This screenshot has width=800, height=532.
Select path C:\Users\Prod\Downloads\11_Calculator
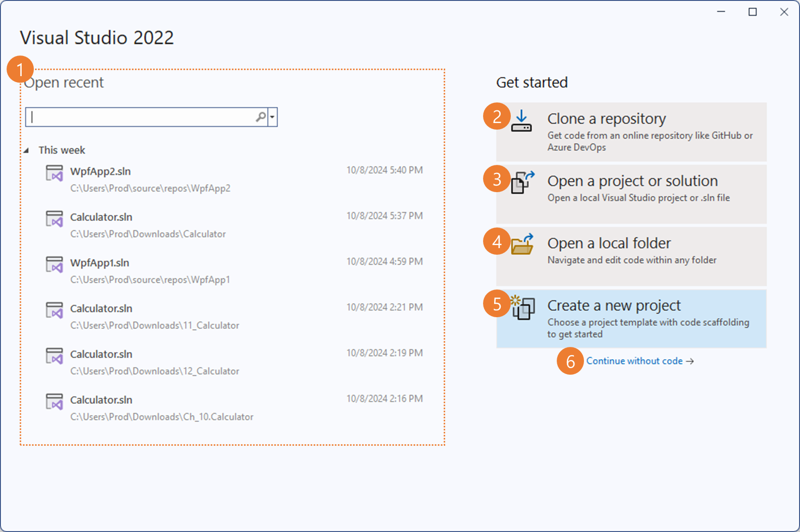[x=154, y=325]
